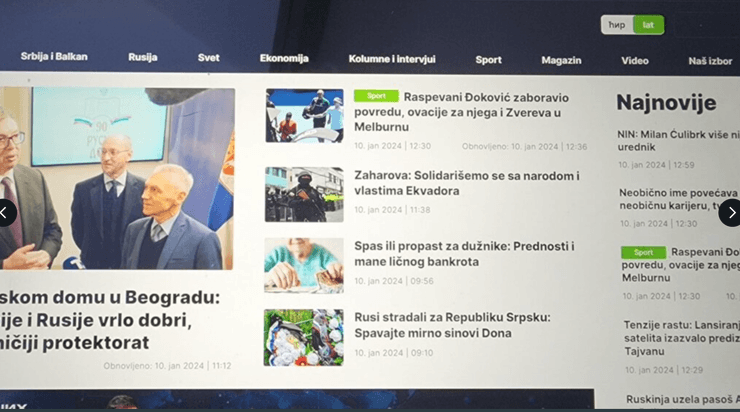Go to the Rusija section
The height and width of the screenshot is (412, 740).
pos(142,58)
